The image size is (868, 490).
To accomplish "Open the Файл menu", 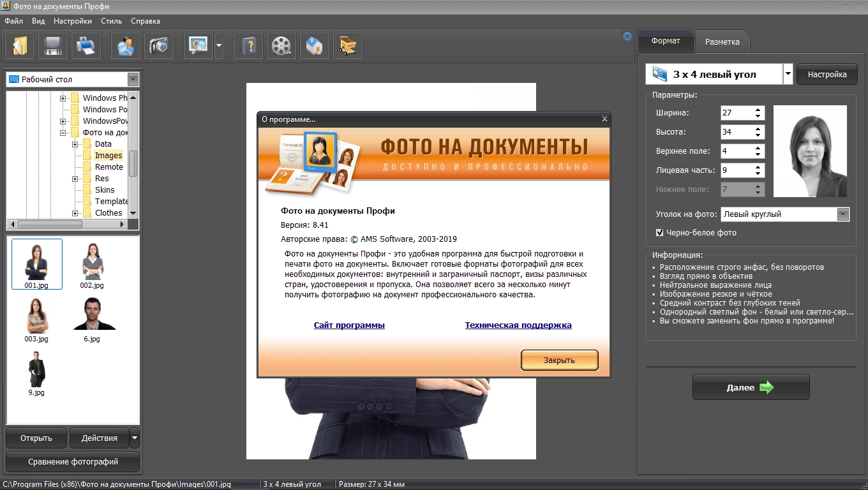I will [x=13, y=21].
